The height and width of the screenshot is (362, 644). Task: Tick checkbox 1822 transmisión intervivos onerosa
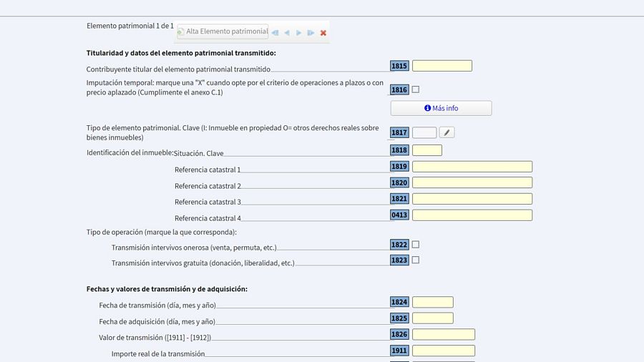coord(415,245)
